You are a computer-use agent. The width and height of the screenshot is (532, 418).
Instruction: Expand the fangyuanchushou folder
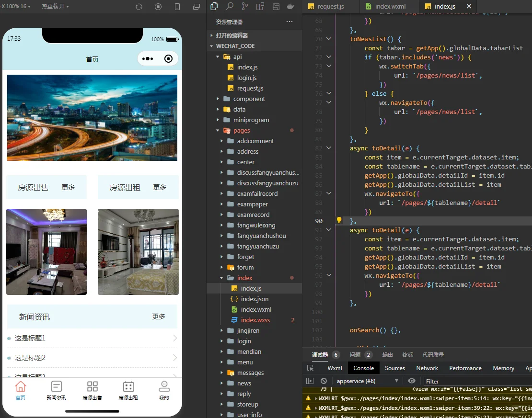click(221, 236)
